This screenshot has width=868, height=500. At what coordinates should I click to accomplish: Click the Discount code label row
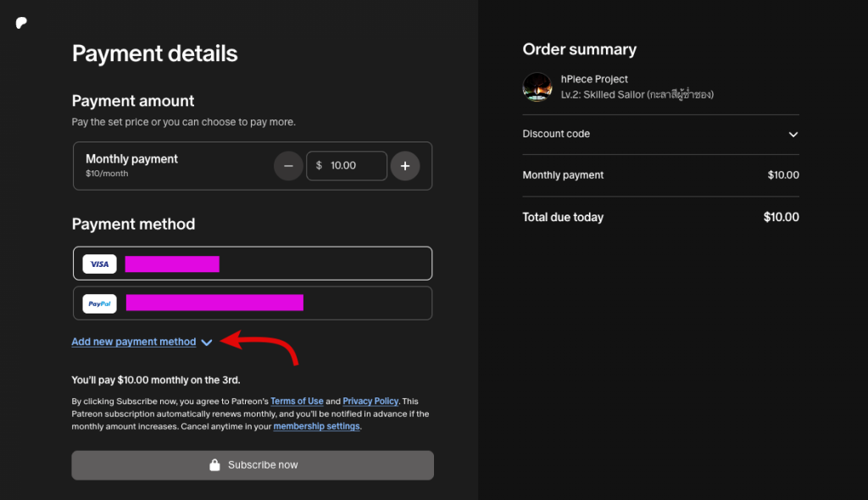(x=556, y=134)
